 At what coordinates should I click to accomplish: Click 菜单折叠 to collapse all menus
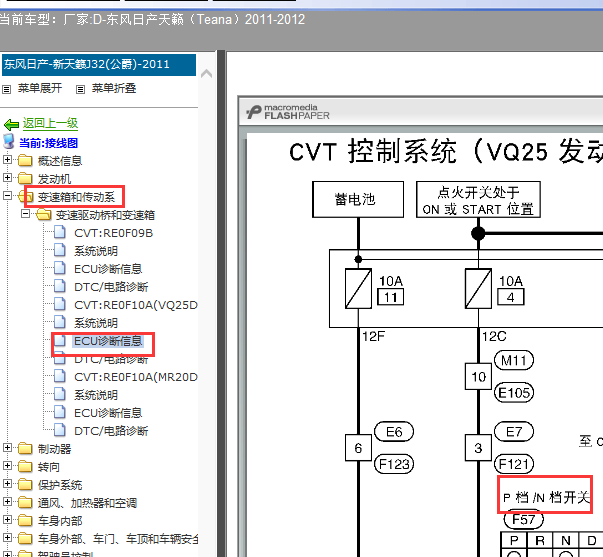pos(114,88)
